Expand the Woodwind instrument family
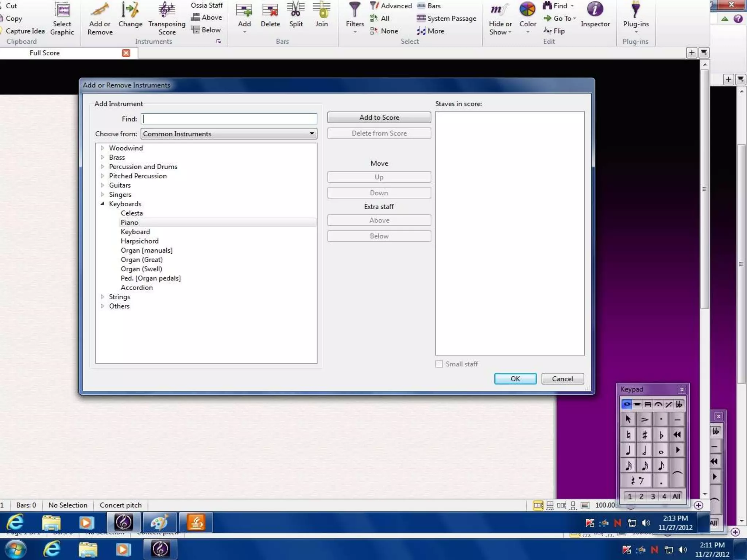This screenshot has width=747, height=560. click(102, 148)
